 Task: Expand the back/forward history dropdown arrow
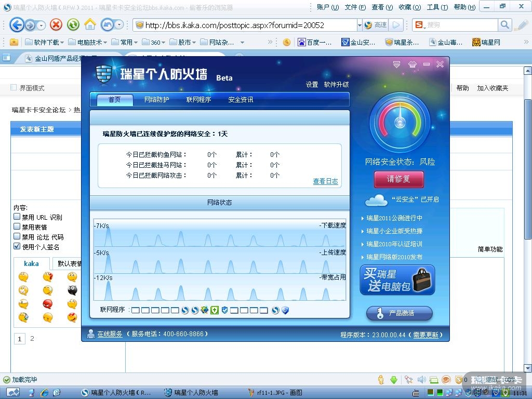tap(41, 25)
